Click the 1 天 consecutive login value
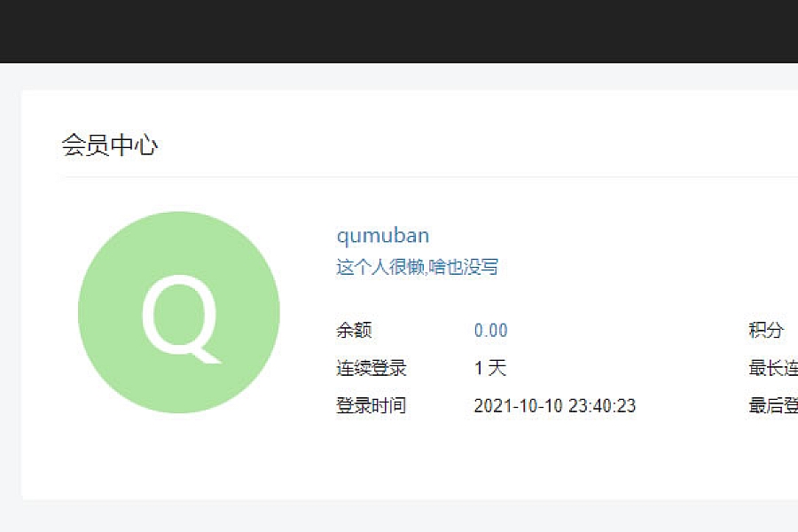 tap(490, 368)
